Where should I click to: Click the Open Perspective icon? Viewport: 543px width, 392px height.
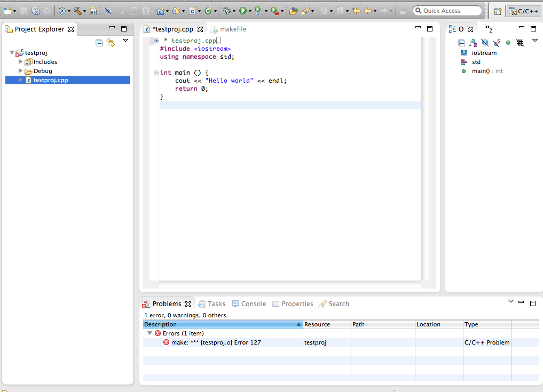click(x=497, y=11)
